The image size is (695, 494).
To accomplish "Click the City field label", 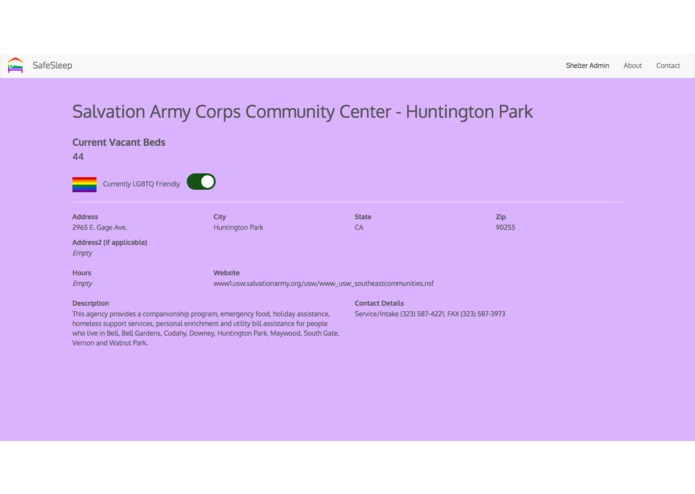I will click(220, 217).
